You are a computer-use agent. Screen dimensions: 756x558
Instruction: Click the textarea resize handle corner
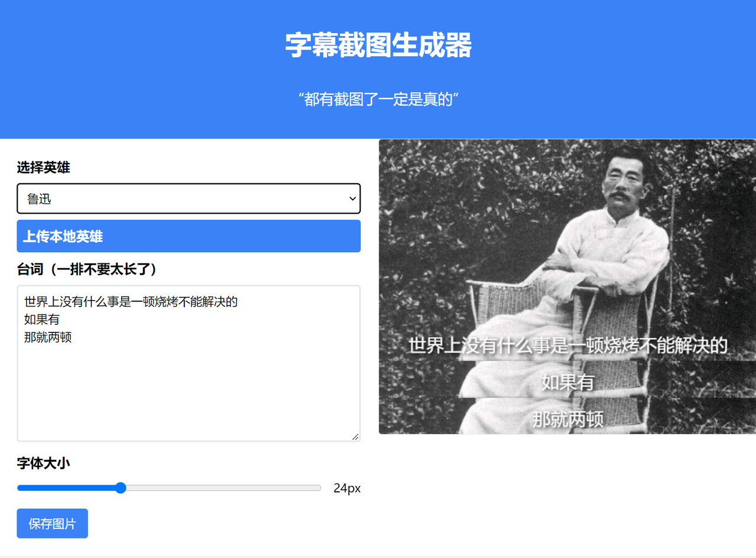click(x=355, y=436)
